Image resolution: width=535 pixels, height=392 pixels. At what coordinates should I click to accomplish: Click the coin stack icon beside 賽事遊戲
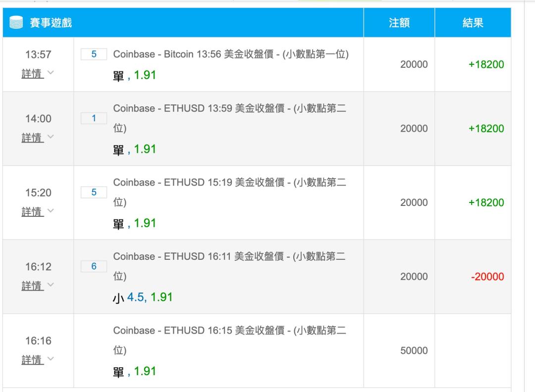click(16, 22)
